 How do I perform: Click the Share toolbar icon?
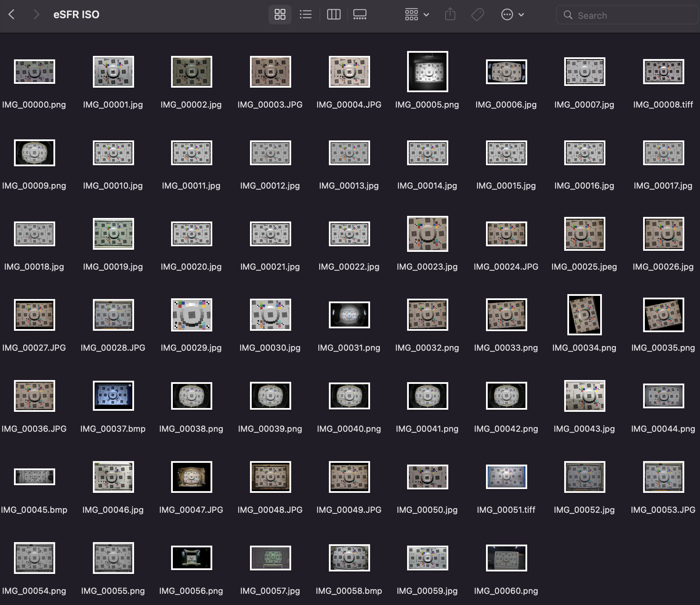pyautogui.click(x=450, y=15)
